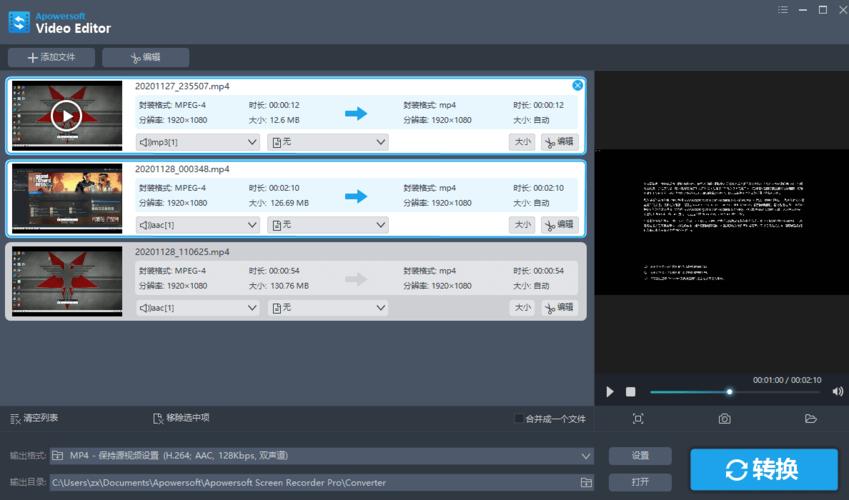The image size is (849, 500).
Task: Click 大小 size button for 20201128_000348.mp4
Action: [522, 225]
